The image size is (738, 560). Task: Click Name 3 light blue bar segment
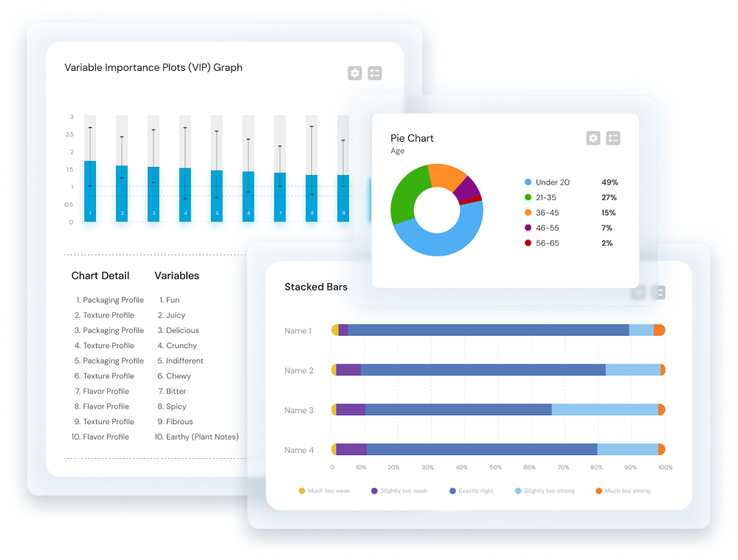[x=604, y=409]
